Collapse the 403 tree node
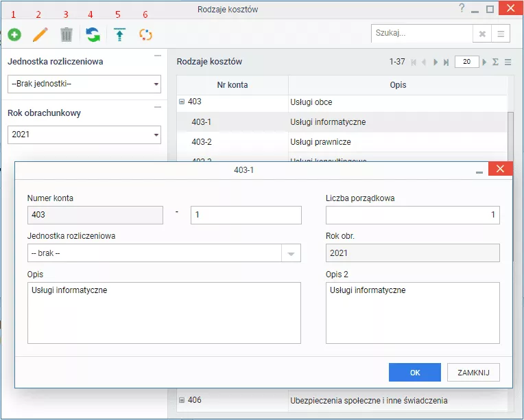This screenshot has height=420, width=524. click(182, 102)
